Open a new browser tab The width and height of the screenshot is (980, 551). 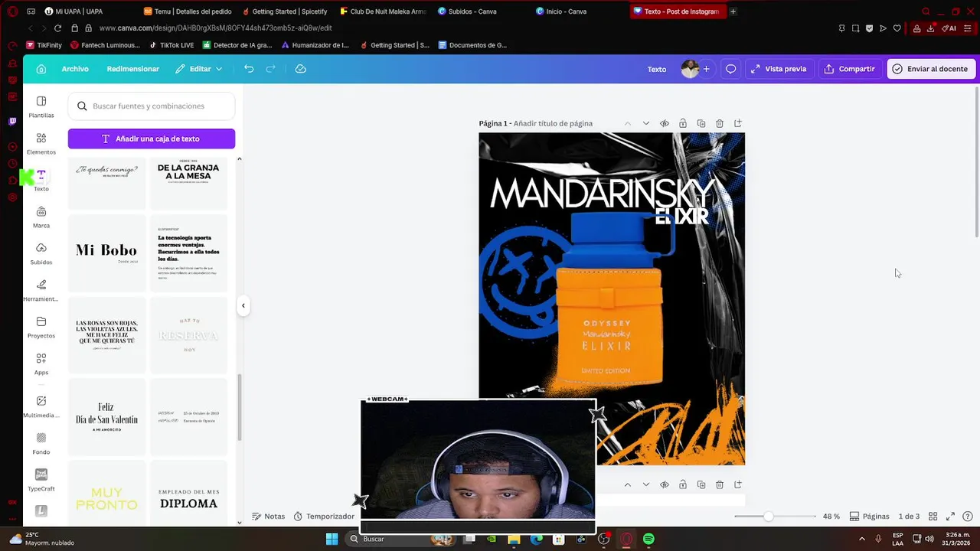tap(733, 11)
